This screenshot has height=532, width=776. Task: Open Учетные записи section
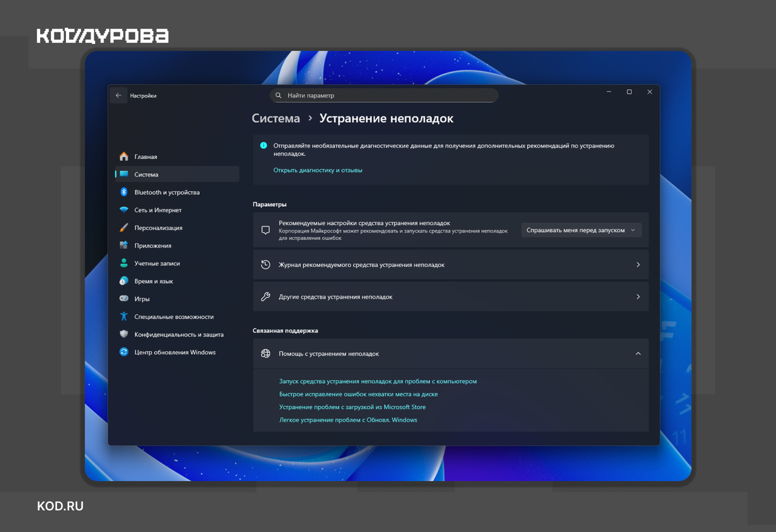177,263
